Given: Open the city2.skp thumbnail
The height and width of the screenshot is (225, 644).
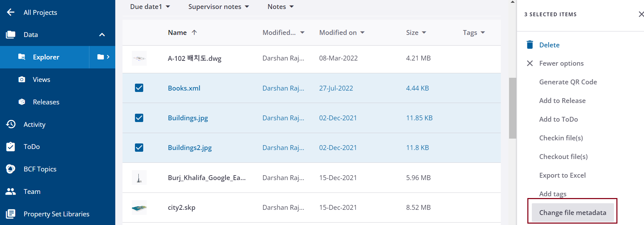Looking at the screenshot, I should coord(139,208).
